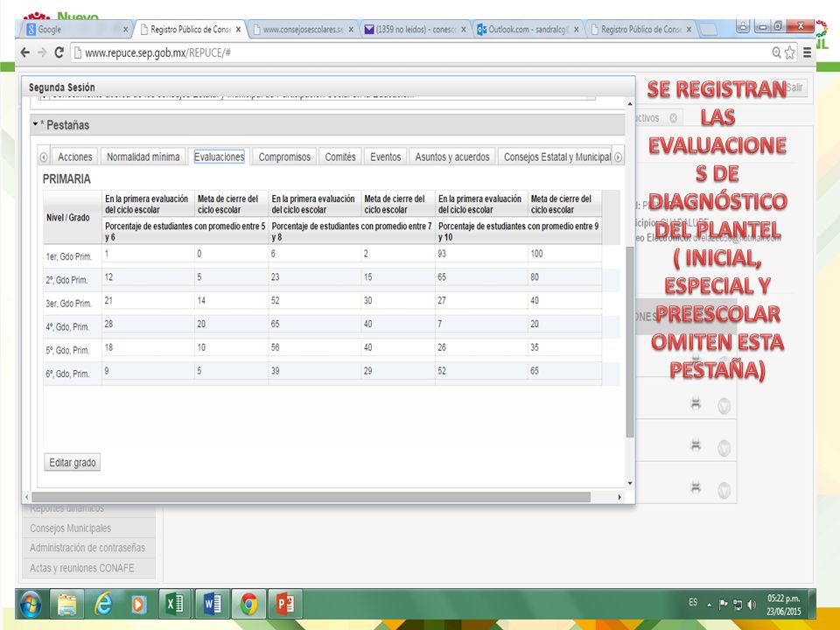This screenshot has height=630, width=840.
Task: Click the vertical scrollbar of the dialog
Action: [x=630, y=343]
